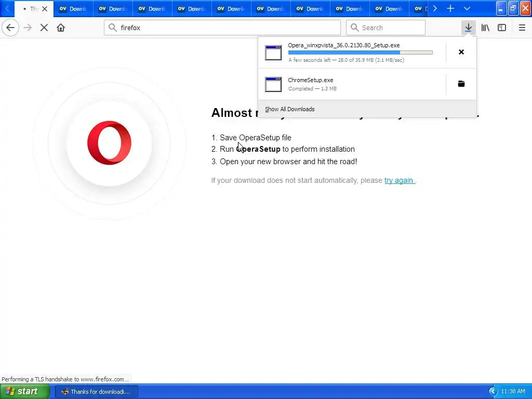Open the hamburger application menu
532x399 pixels.
522,28
